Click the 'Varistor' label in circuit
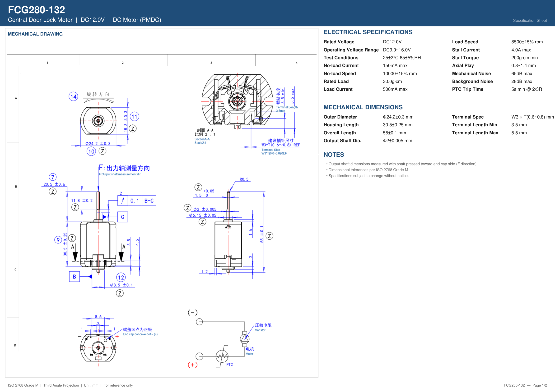Screen dimensions: 555x392 [260, 330]
